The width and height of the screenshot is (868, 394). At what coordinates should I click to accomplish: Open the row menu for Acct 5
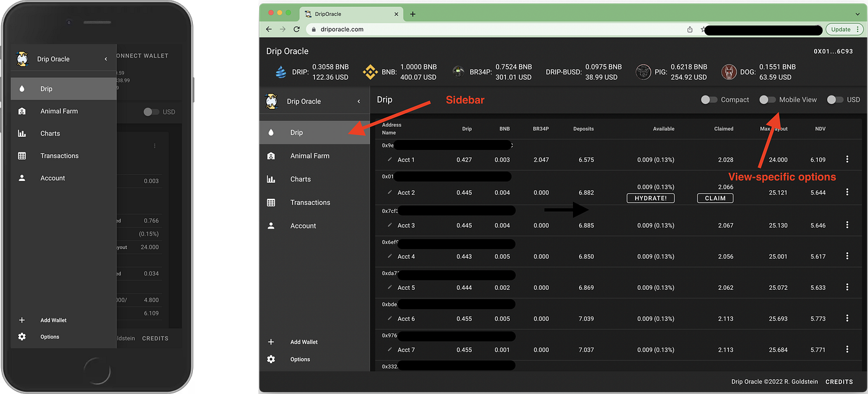[847, 287]
